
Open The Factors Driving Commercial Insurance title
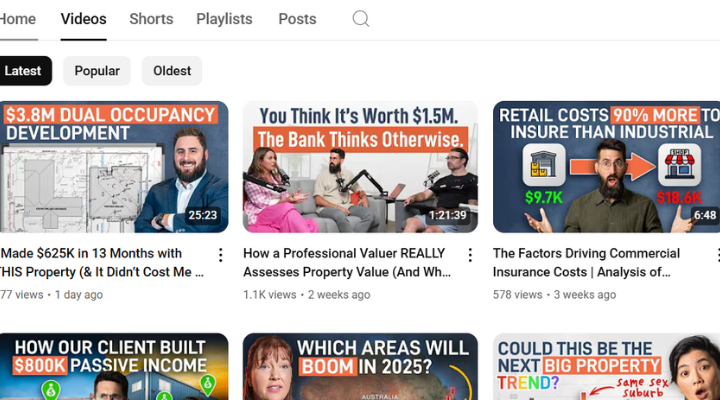[x=586, y=263]
